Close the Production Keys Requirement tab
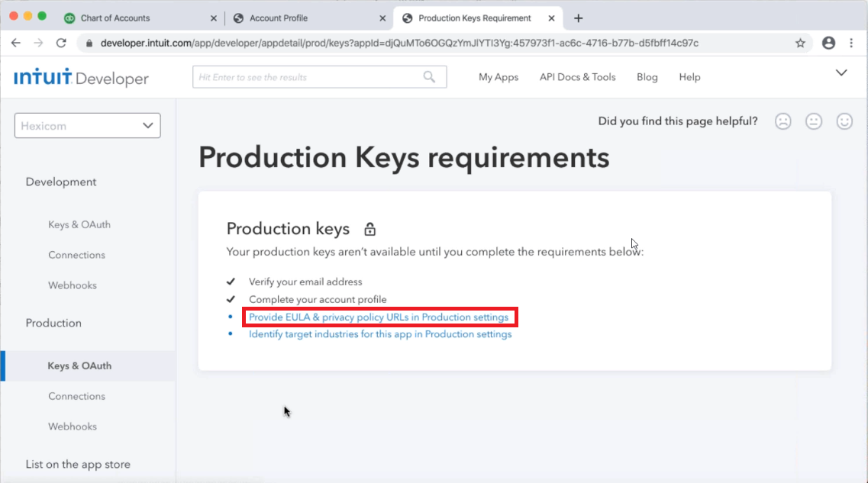Image resolution: width=868 pixels, height=483 pixels. (551, 18)
